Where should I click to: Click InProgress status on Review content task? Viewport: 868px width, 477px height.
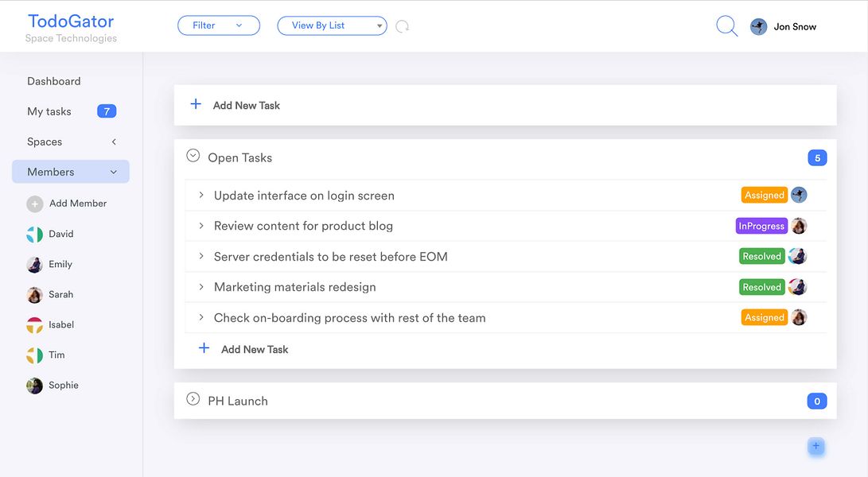point(761,226)
